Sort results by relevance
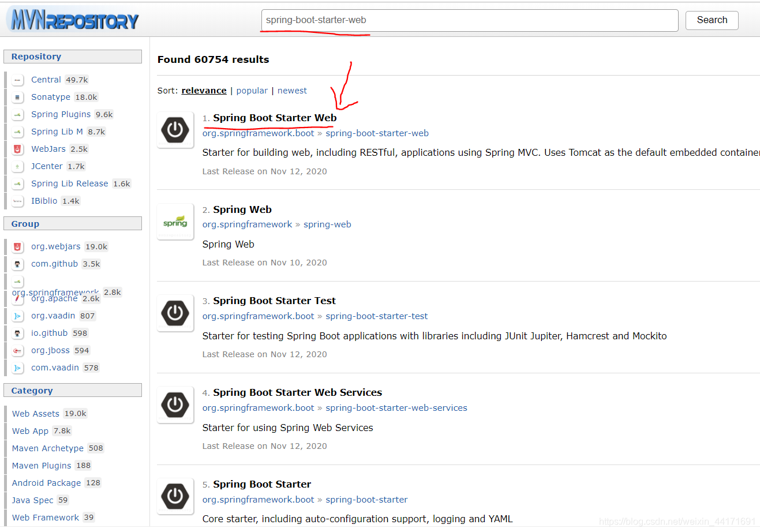The image size is (760, 532). pos(204,91)
